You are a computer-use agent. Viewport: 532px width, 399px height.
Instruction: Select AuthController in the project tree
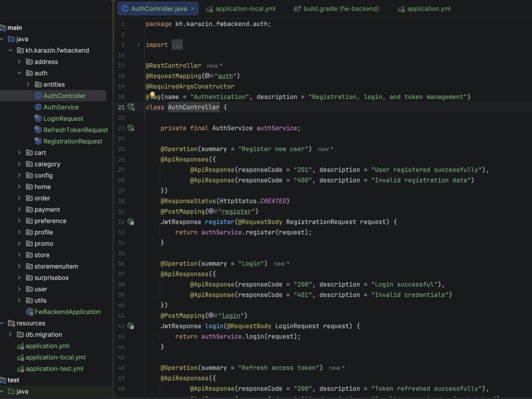[x=53, y=96]
